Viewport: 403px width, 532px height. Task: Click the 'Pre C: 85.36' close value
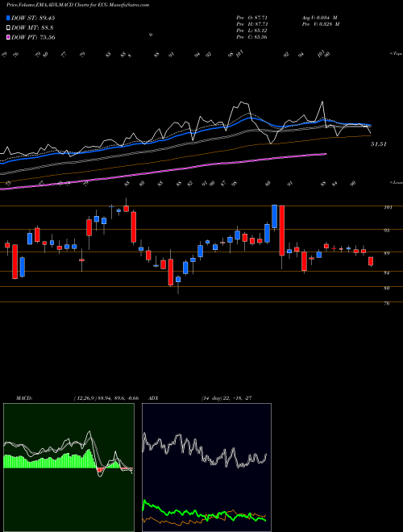253,37
